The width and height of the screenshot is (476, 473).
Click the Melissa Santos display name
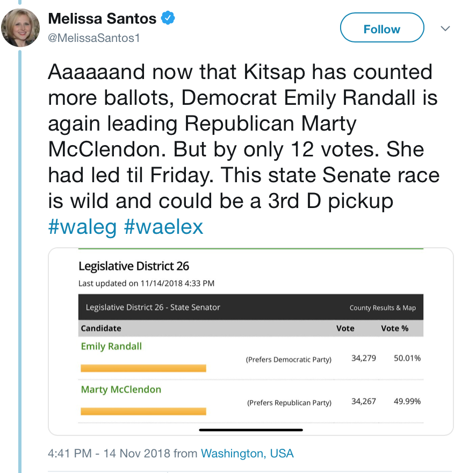click(102, 18)
